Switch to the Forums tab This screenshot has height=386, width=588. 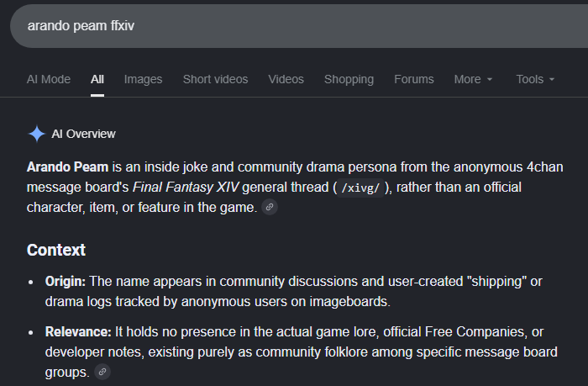point(413,79)
